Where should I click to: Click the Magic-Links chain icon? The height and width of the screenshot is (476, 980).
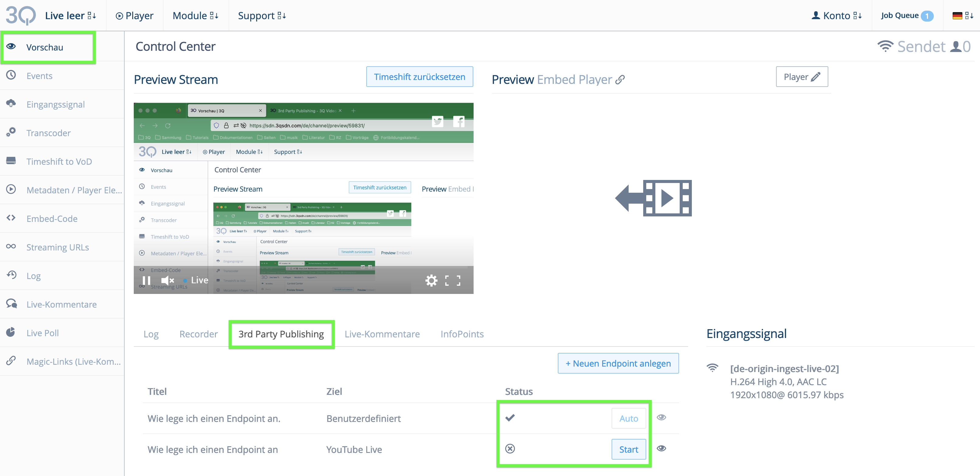pos(11,360)
